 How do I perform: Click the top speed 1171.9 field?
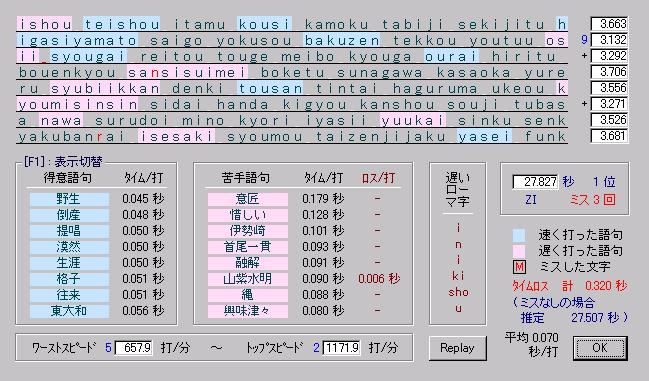point(341,347)
